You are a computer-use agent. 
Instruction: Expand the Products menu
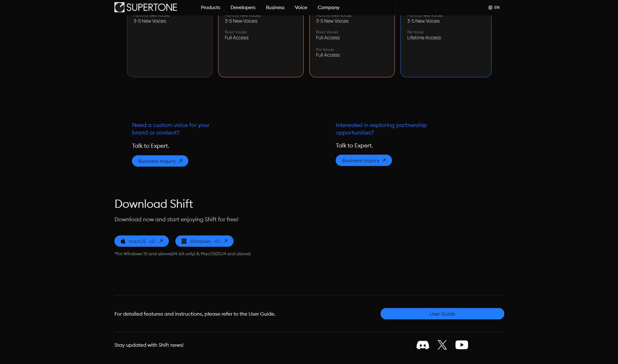coord(210,8)
